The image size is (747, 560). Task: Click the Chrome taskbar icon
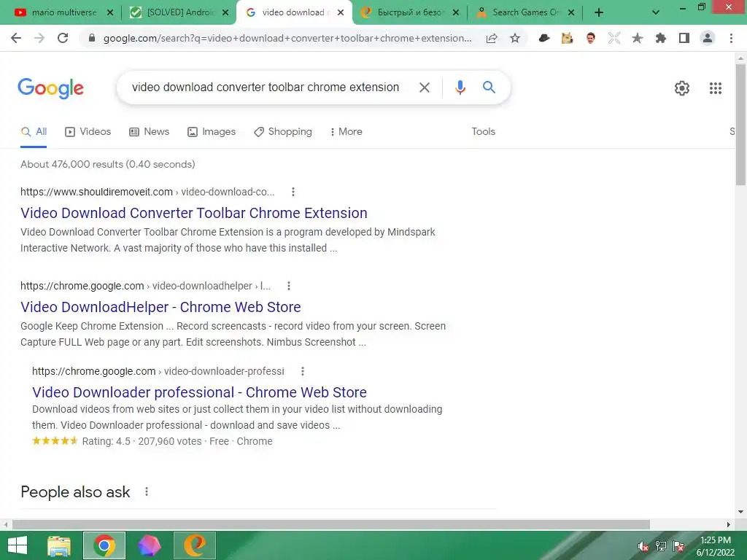click(x=104, y=545)
